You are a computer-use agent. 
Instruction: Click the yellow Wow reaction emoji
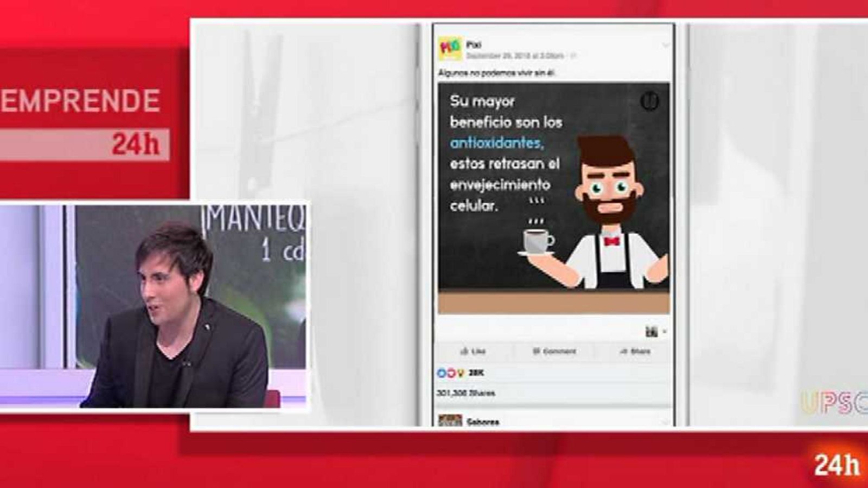pyautogui.click(x=461, y=374)
